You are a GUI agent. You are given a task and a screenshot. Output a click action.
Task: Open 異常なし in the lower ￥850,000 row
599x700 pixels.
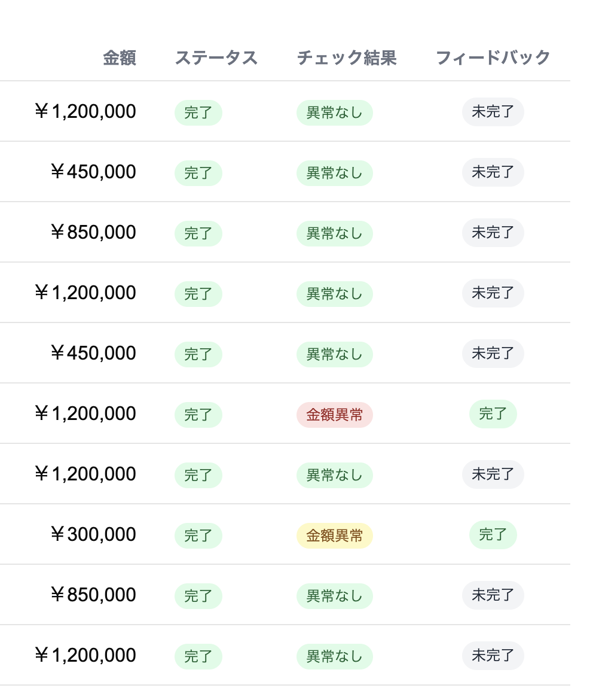tap(334, 596)
